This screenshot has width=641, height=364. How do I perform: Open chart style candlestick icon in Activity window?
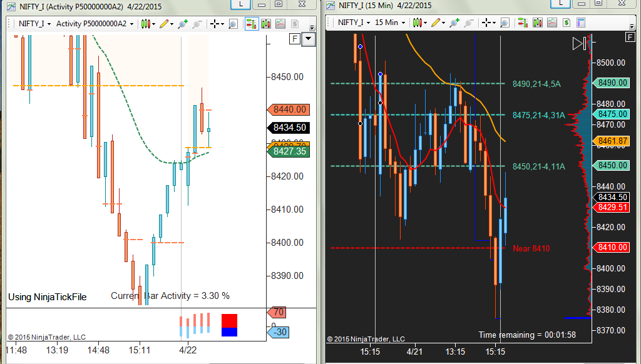tap(145, 24)
